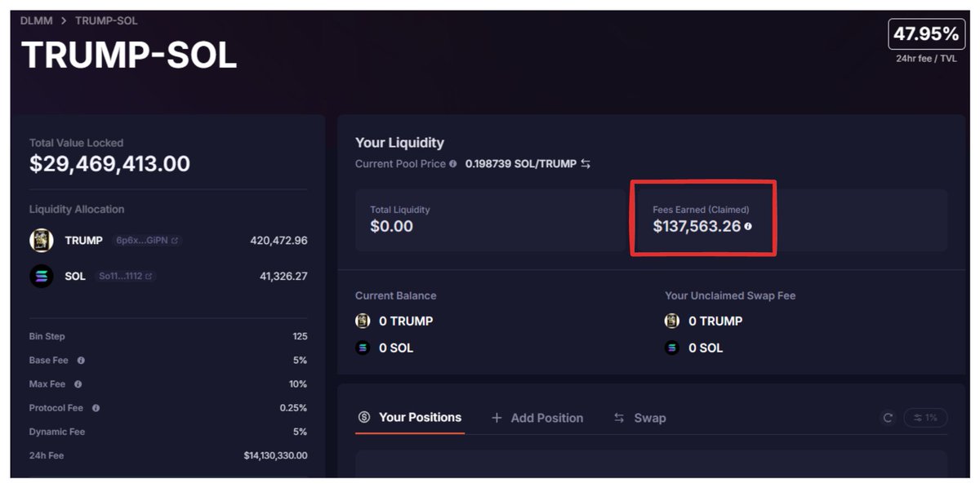Click the refresh positions icon
Viewport: 980px width, 488px height.
point(888,418)
